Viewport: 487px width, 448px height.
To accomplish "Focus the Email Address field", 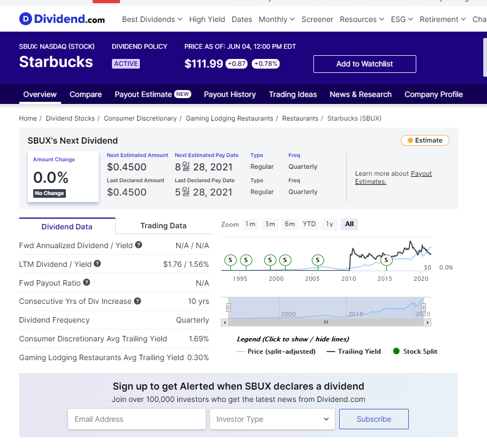I will [137, 419].
